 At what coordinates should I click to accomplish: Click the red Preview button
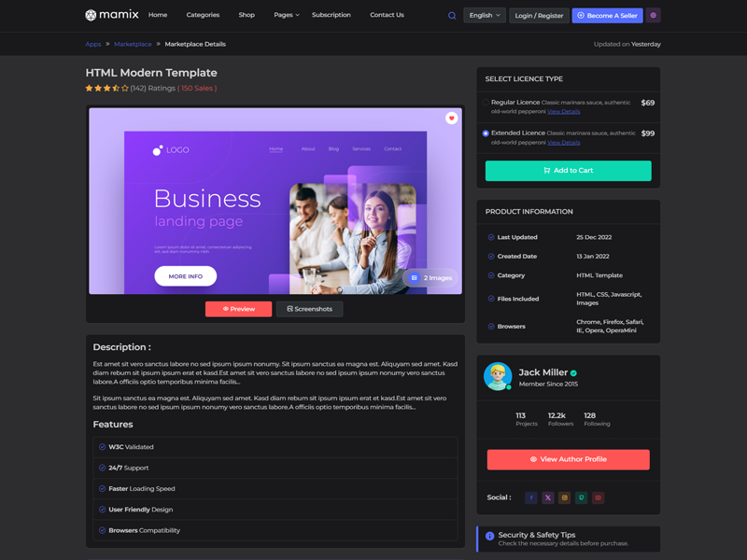click(238, 309)
